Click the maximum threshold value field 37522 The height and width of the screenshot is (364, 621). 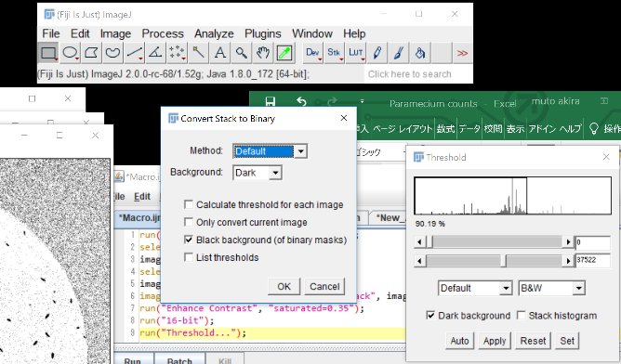(592, 260)
